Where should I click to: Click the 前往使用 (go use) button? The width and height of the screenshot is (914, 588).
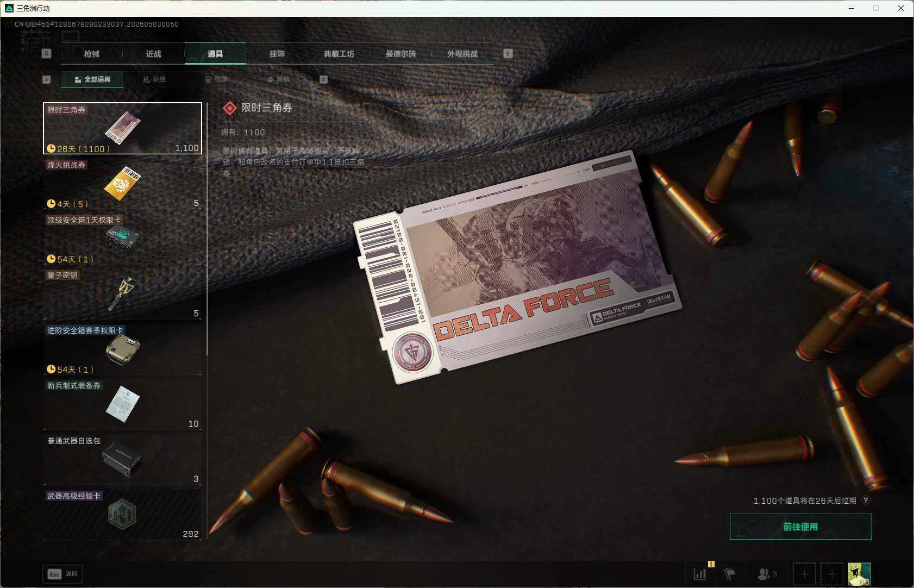800,527
